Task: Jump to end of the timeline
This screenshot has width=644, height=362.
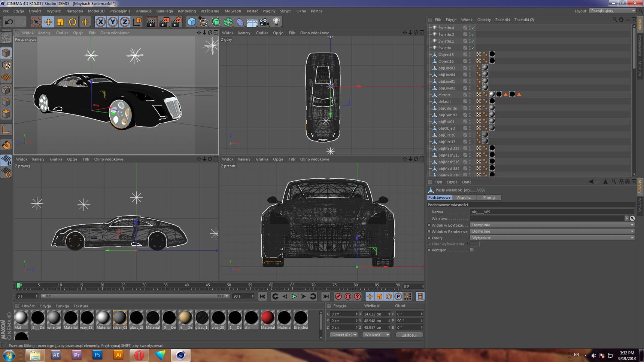Action: (x=326, y=296)
